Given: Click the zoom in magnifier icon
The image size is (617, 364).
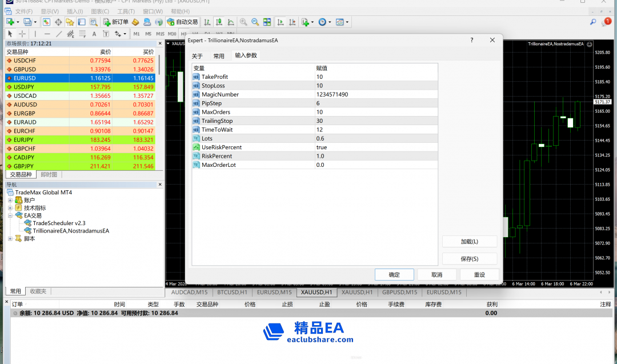Looking at the screenshot, I should click(243, 22).
